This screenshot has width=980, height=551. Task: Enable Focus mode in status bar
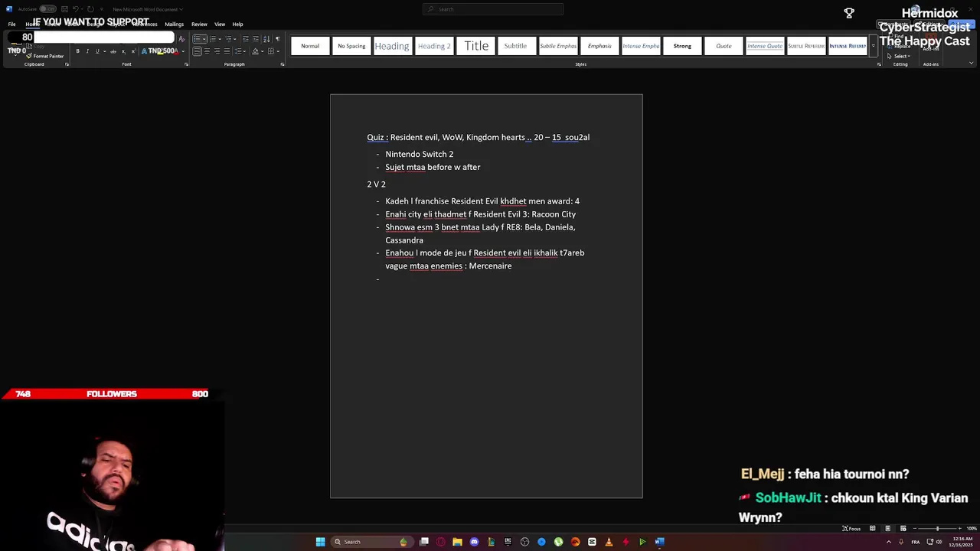(851, 528)
